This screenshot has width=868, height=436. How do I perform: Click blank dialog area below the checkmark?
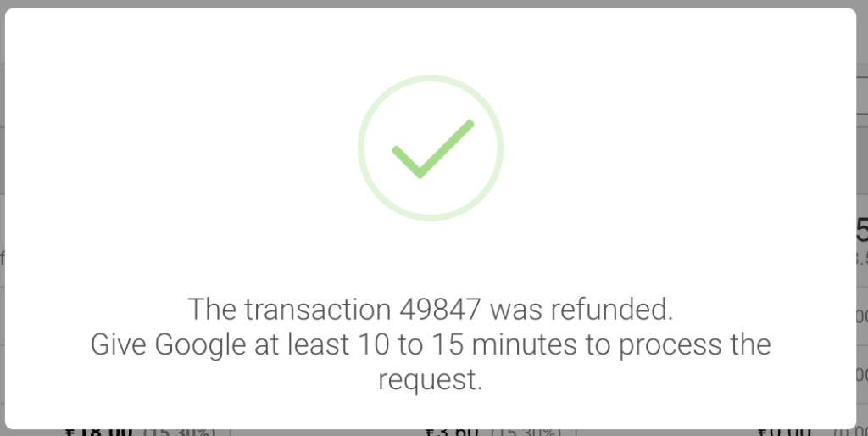431,254
